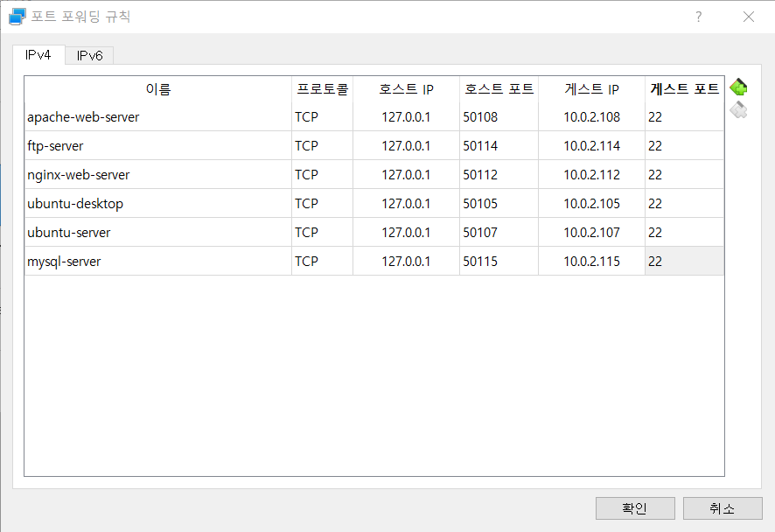Click host port 50108 cell
The image size is (775, 532).
499,116
